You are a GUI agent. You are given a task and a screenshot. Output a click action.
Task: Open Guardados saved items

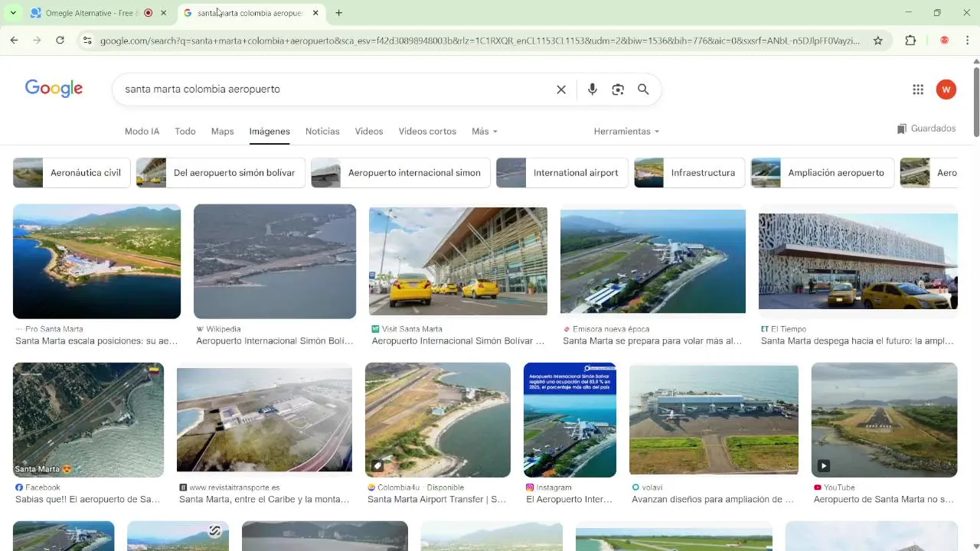point(926,129)
